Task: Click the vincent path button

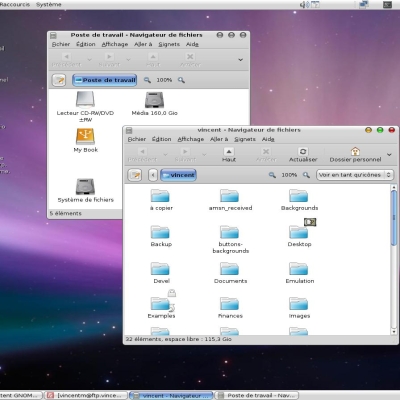Action: pyautogui.click(x=178, y=175)
